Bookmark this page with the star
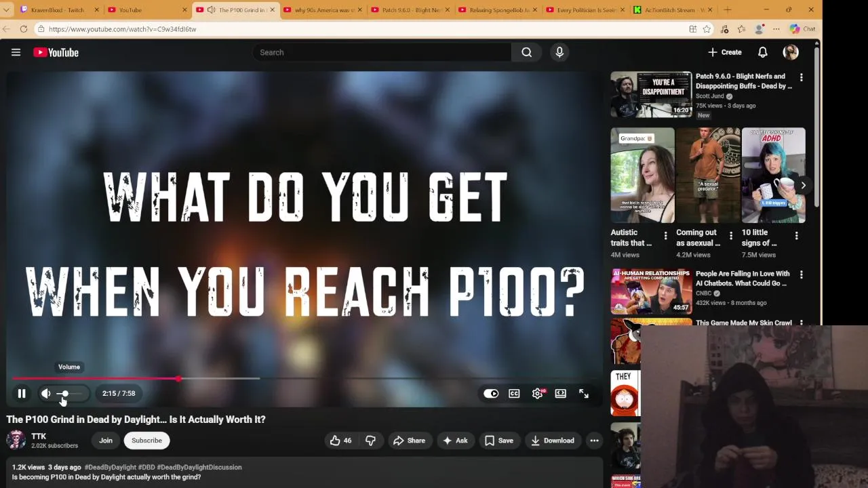The width and height of the screenshot is (868, 488). pos(707,29)
